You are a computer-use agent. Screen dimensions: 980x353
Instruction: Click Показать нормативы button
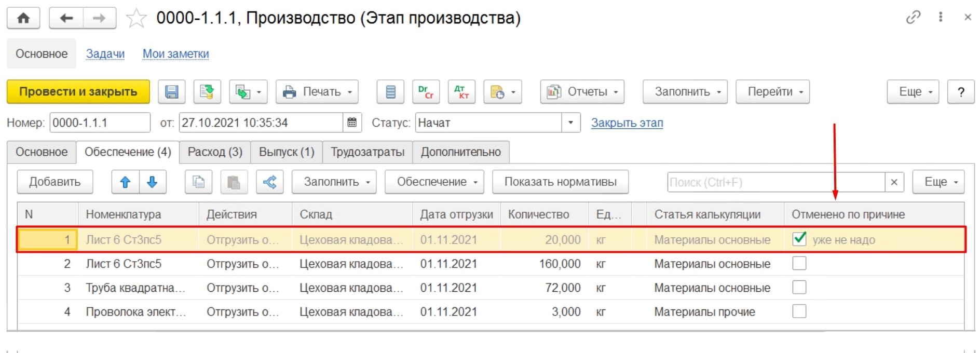tap(561, 182)
